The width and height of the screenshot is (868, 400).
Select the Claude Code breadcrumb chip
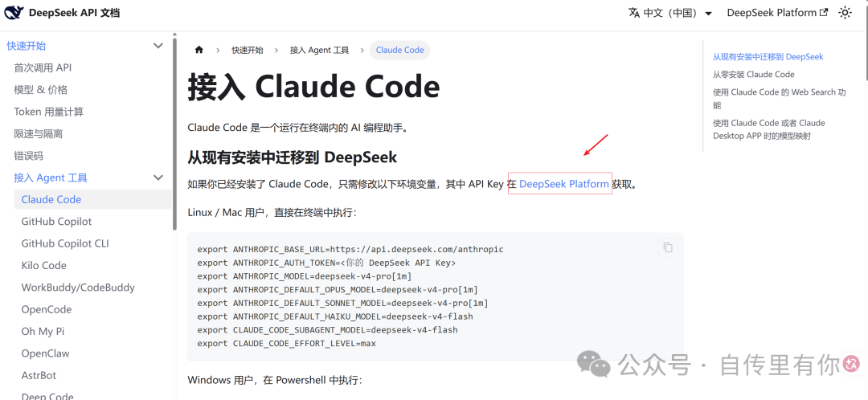399,50
